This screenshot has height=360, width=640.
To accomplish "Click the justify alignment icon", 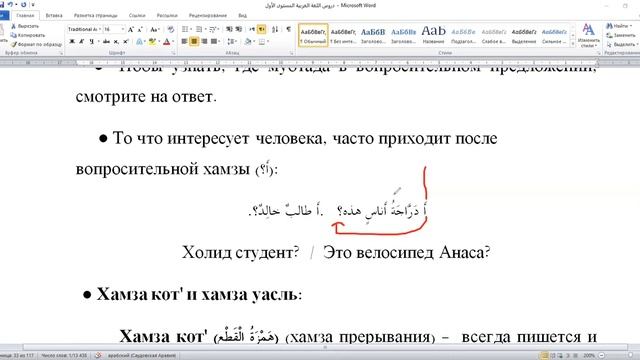I will click(214, 41).
